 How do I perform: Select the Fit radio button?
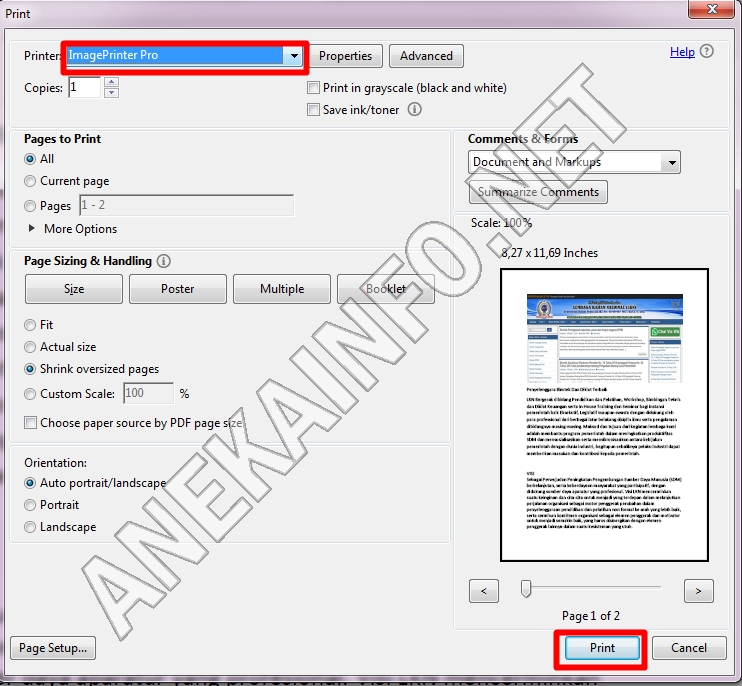click(30, 325)
